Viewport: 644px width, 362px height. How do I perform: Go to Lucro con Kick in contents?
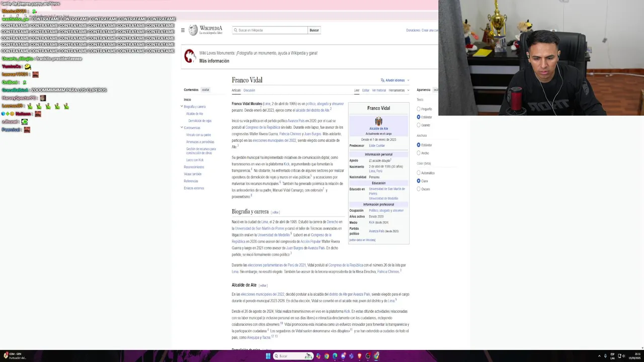click(x=195, y=160)
